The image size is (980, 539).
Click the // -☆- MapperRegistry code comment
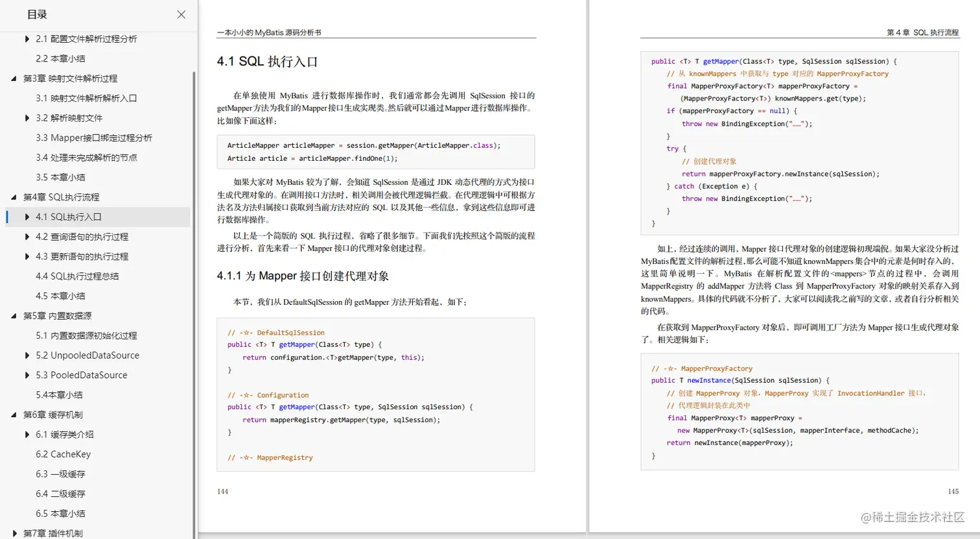pos(270,458)
